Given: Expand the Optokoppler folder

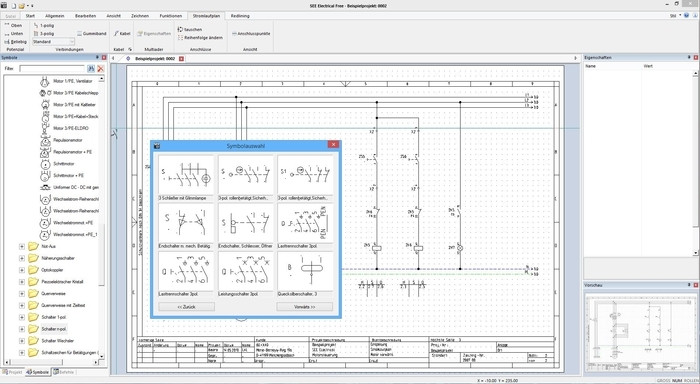Looking at the screenshot, I should pyautogui.click(x=21, y=270).
